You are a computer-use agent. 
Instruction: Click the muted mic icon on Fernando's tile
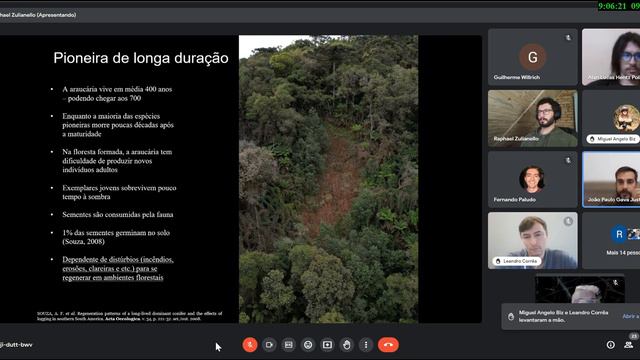(x=568, y=160)
